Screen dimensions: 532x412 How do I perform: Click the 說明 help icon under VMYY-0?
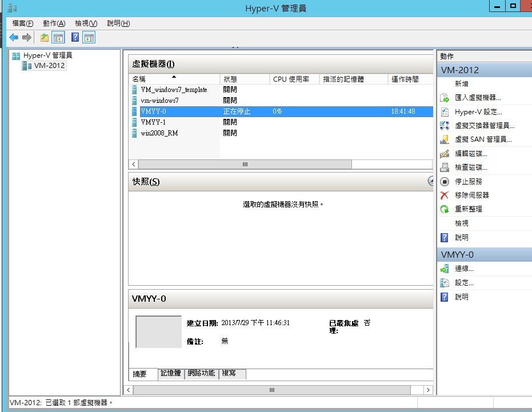click(x=445, y=297)
